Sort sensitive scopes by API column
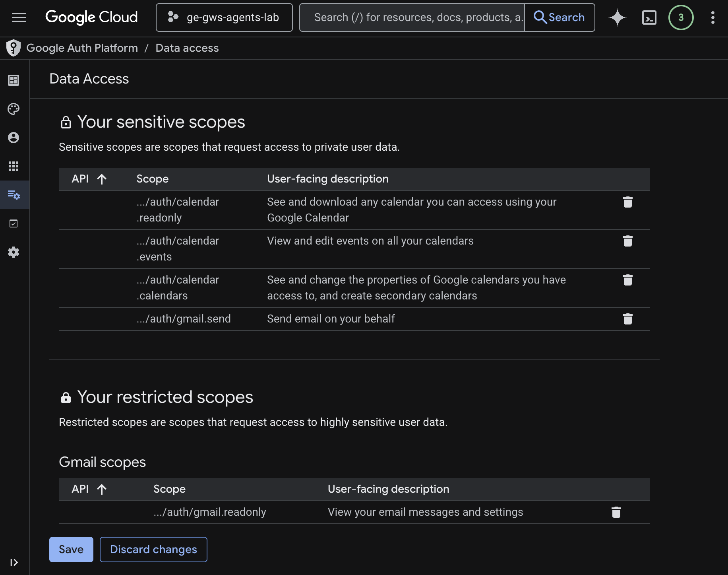The image size is (728, 575). pyautogui.click(x=89, y=179)
